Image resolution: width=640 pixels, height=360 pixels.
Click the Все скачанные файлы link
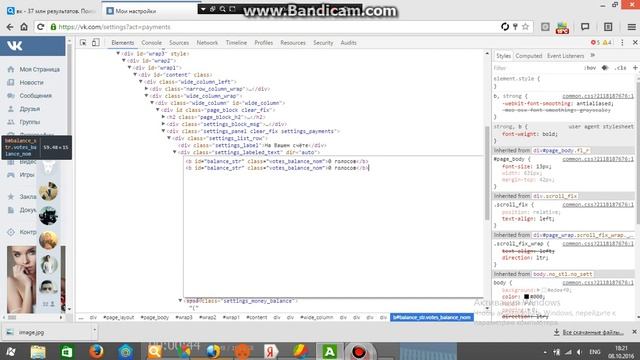[593, 332]
